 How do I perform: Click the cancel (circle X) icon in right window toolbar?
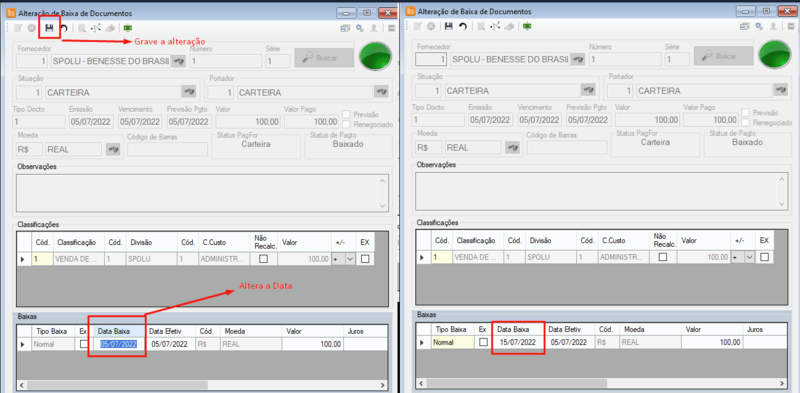[431, 27]
